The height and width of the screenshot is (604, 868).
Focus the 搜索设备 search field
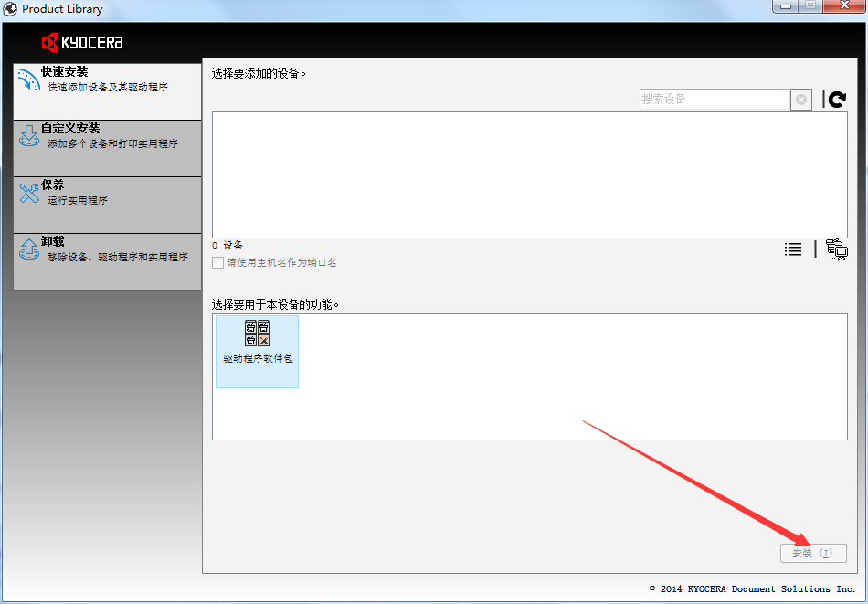[715, 99]
